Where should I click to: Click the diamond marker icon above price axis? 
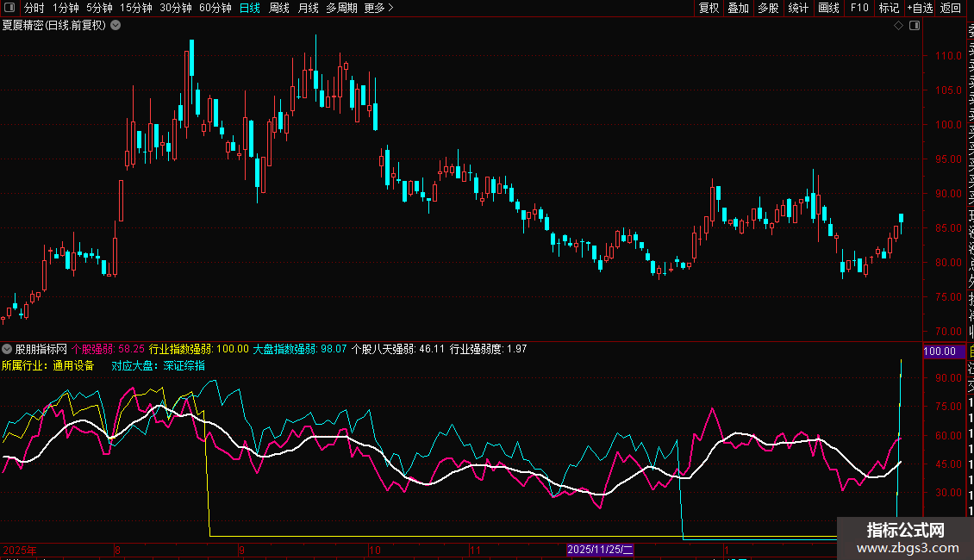pos(898,26)
